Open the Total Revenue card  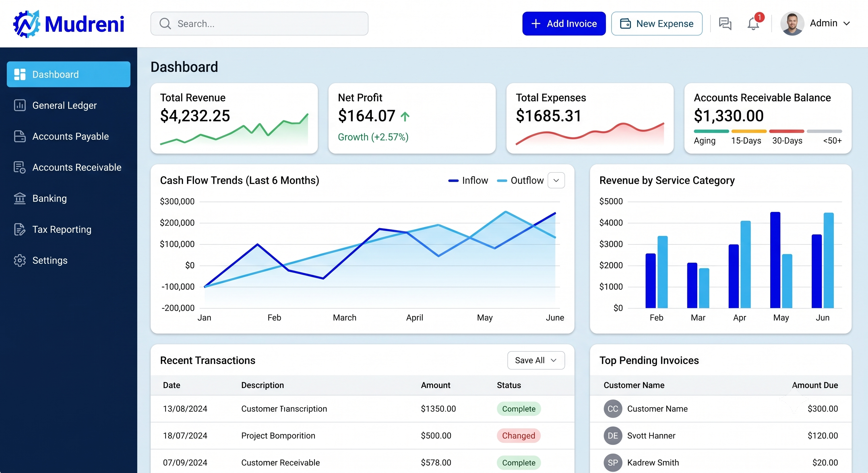point(234,118)
